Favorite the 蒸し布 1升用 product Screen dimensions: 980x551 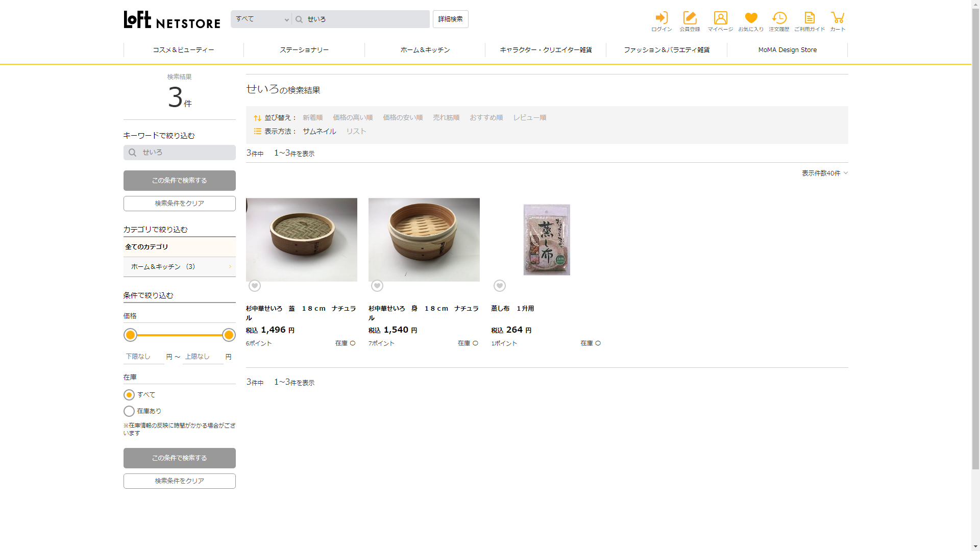[500, 286]
